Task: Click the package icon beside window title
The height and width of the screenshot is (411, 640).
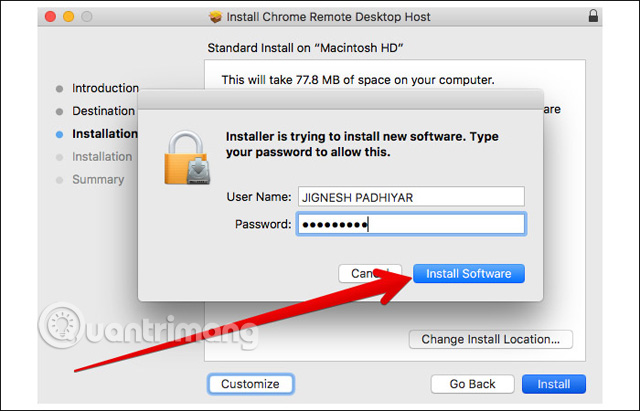Action: [x=215, y=17]
